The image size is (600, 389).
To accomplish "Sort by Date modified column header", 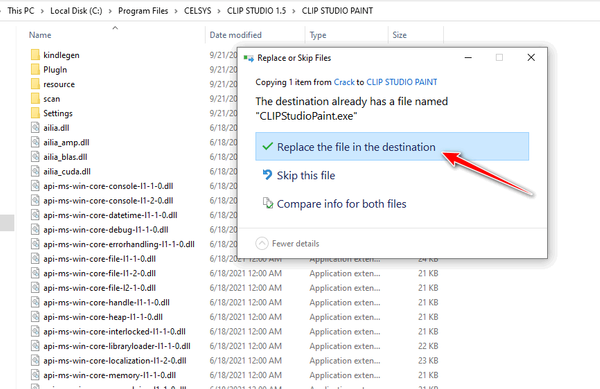I will (x=235, y=35).
